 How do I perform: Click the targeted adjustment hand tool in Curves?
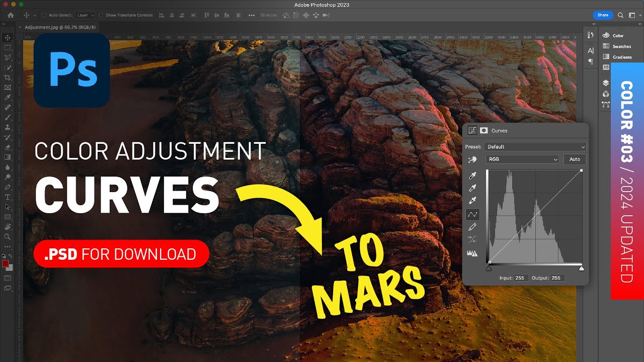[472, 159]
